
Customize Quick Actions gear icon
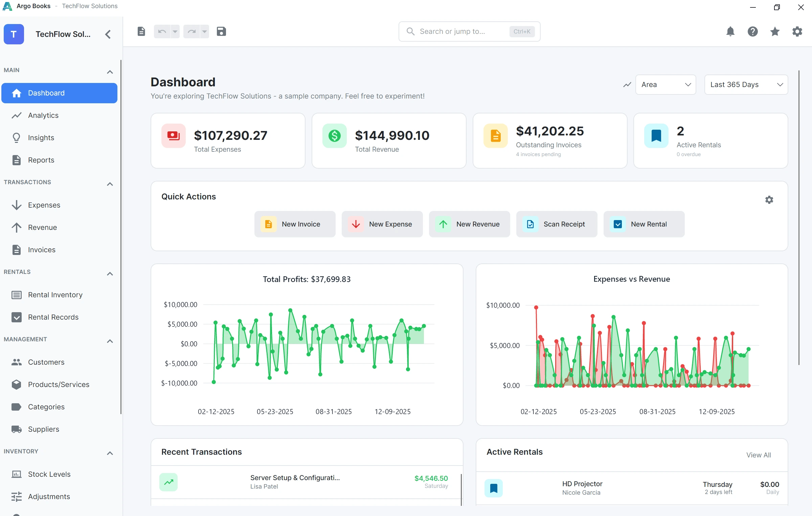769,200
